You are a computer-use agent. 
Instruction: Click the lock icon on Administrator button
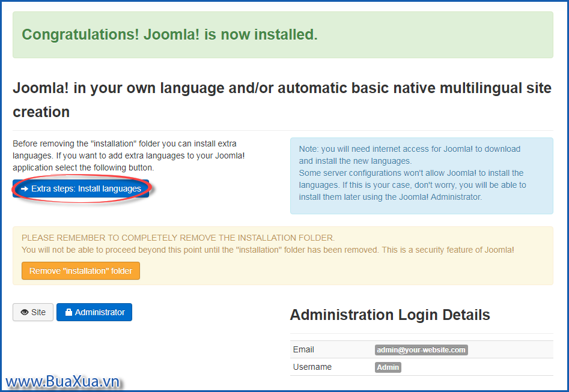pos(68,312)
